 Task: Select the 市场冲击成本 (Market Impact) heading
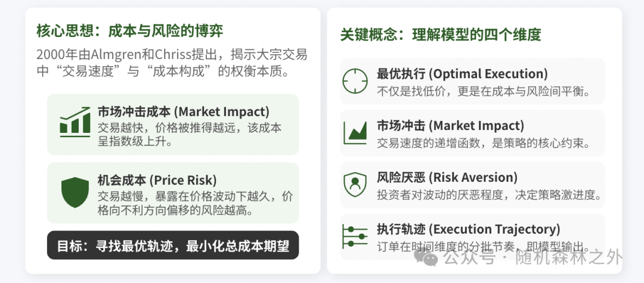183,111
